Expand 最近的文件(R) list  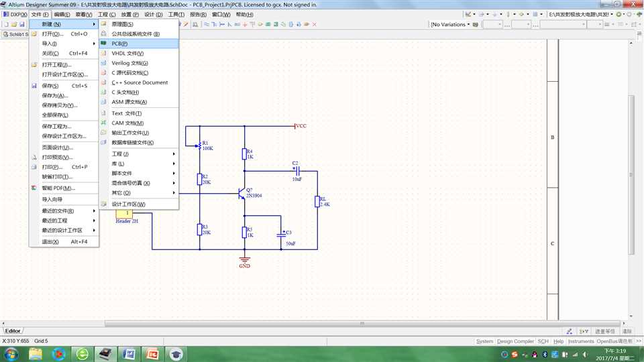point(64,211)
